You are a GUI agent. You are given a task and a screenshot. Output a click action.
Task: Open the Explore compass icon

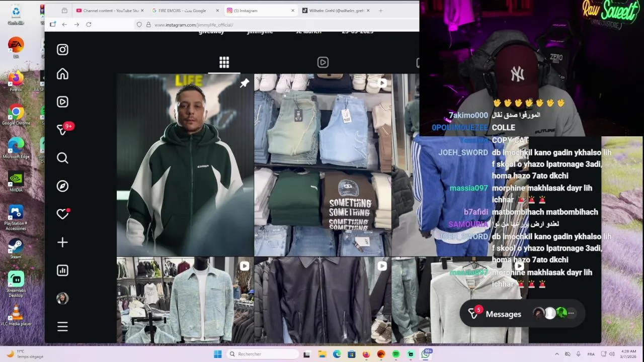pos(62,186)
